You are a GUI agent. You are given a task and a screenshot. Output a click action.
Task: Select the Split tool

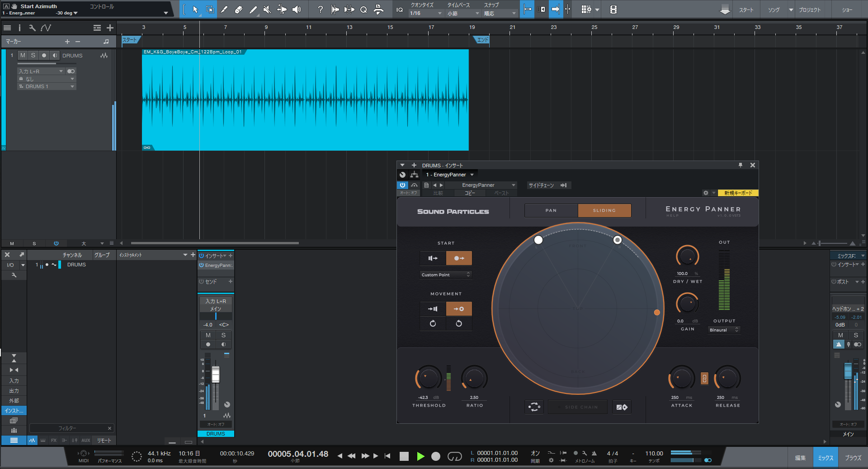coord(224,9)
